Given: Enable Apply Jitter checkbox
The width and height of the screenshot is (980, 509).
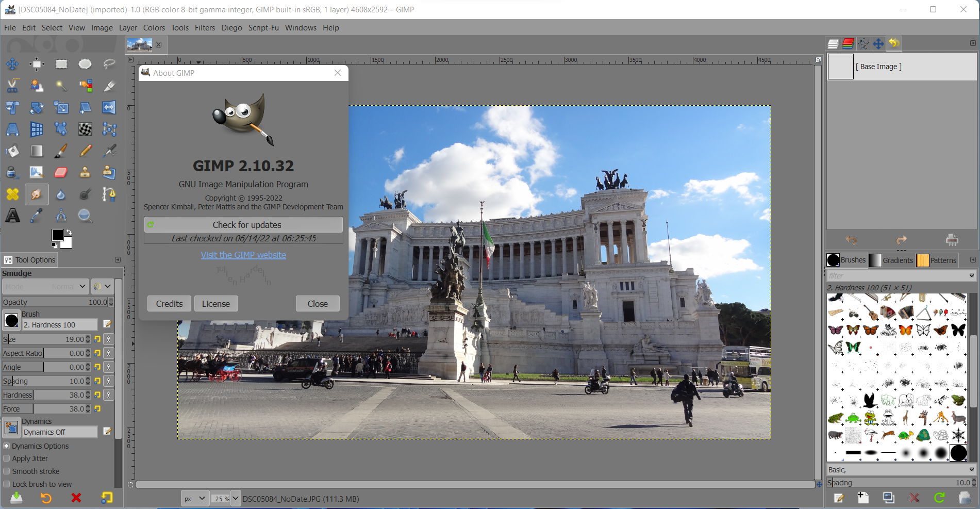Looking at the screenshot, I should pyautogui.click(x=7, y=458).
